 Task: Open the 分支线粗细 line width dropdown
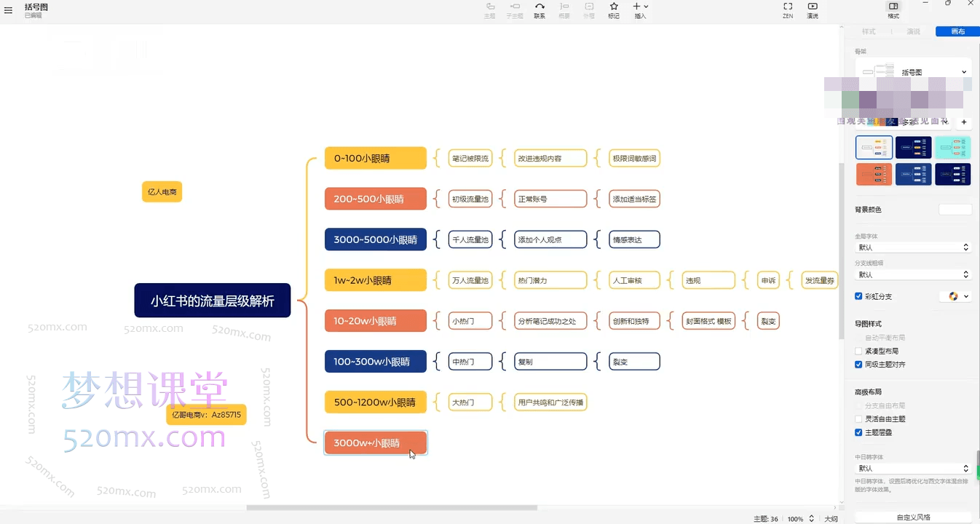913,274
